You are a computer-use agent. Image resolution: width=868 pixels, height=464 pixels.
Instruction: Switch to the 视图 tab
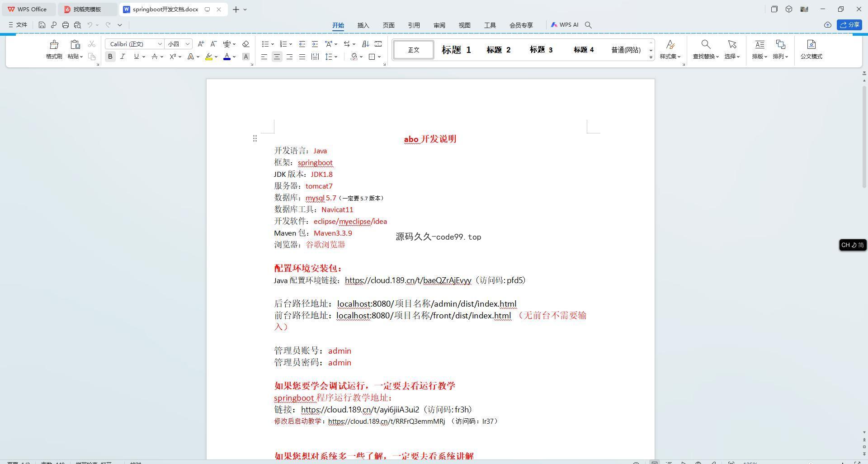point(465,25)
